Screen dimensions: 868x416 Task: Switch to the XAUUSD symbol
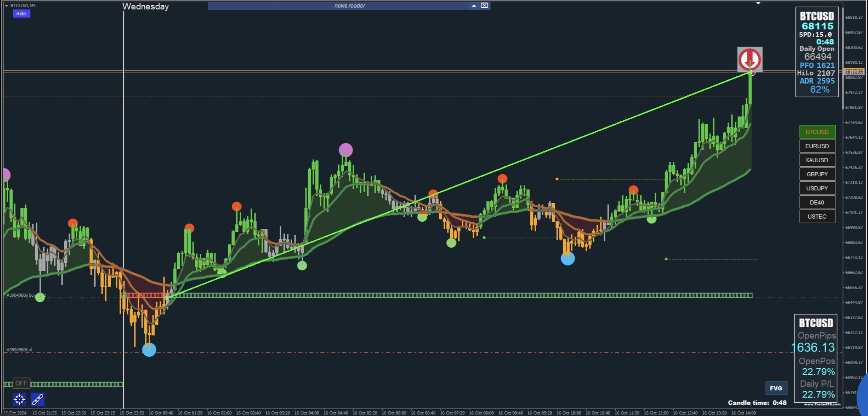coord(817,160)
